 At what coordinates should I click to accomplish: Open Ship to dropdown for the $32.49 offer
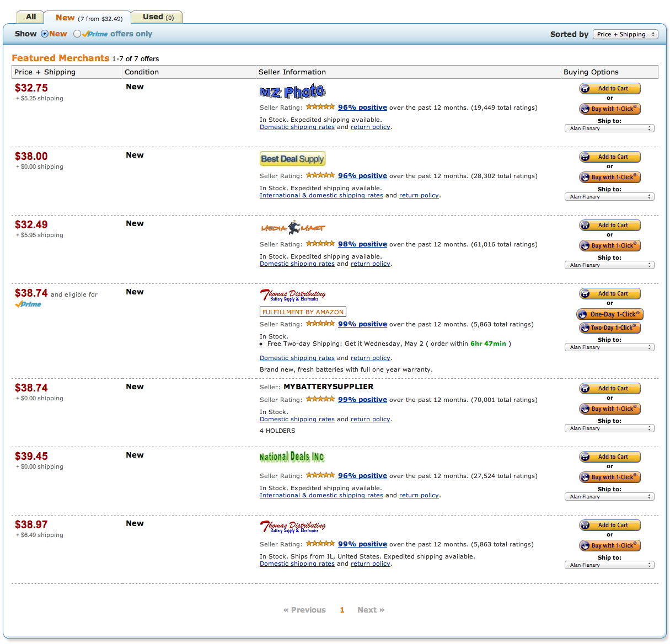609,265
